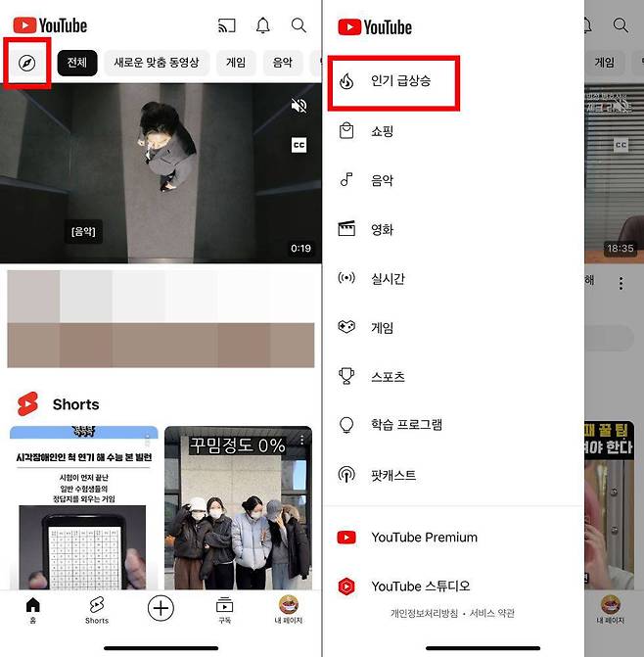
Task: Open 학습 프로그램 menu item
Action: pos(453,425)
